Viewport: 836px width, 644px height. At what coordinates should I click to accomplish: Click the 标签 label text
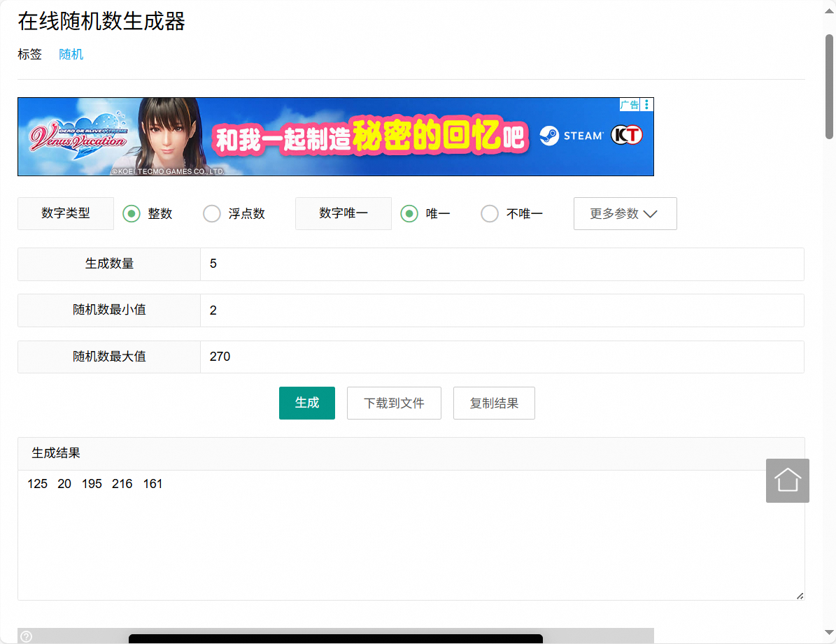coord(29,55)
